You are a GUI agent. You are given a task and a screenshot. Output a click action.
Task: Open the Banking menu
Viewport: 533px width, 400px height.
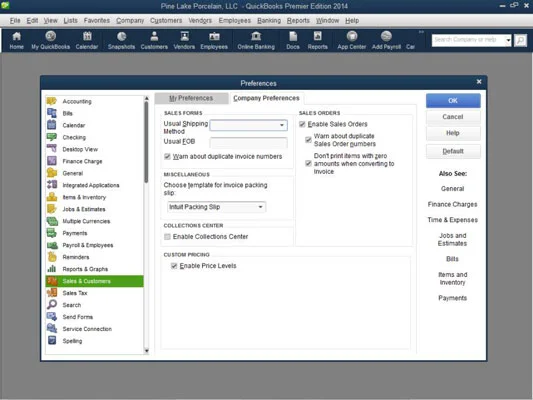click(269, 20)
